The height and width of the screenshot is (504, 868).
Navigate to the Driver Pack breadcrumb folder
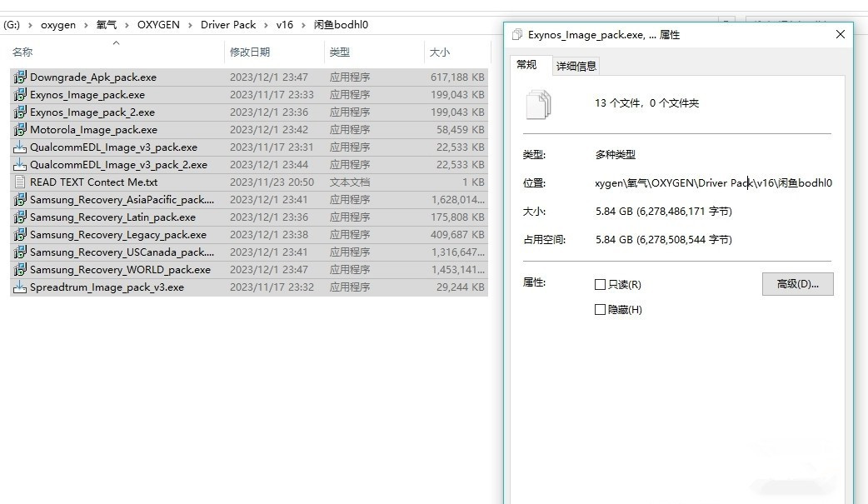click(228, 25)
